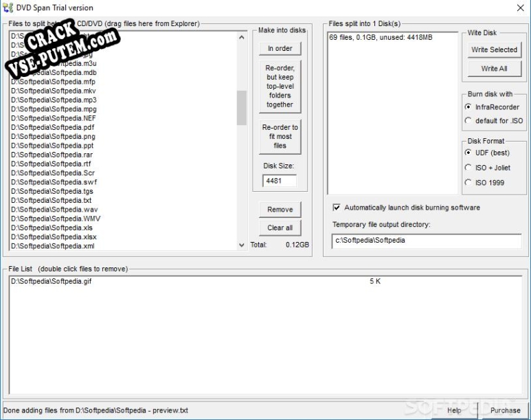Choose the default for .ISO option
Screen dimensions: 531x420
click(468, 121)
